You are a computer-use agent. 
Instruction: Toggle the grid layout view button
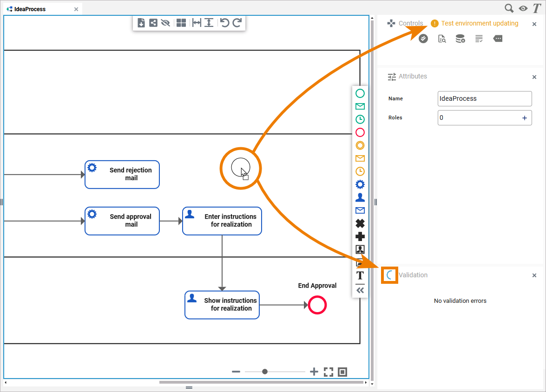click(x=181, y=23)
